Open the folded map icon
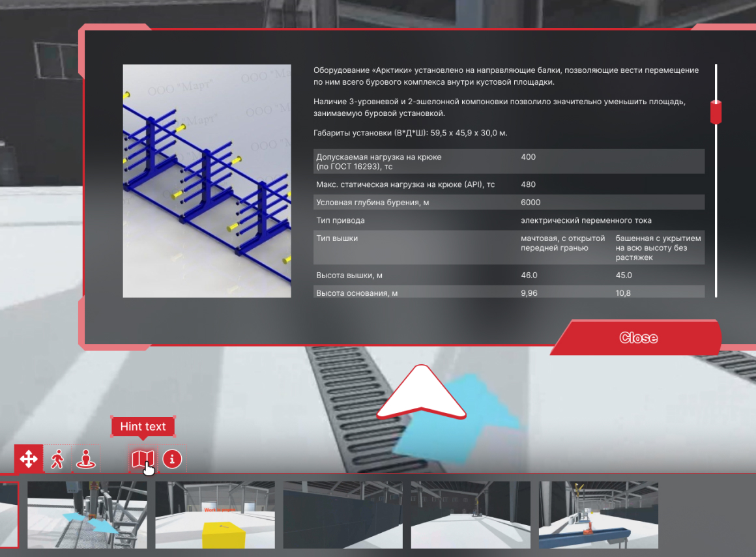This screenshot has height=557, width=756. (142, 459)
